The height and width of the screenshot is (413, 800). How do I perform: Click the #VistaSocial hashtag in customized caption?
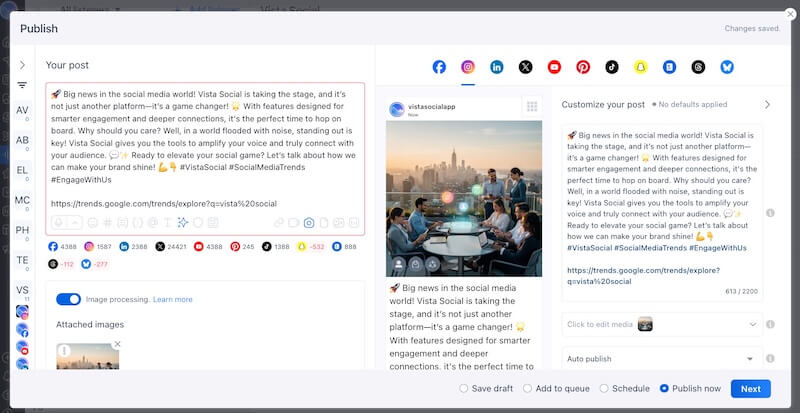click(589, 248)
